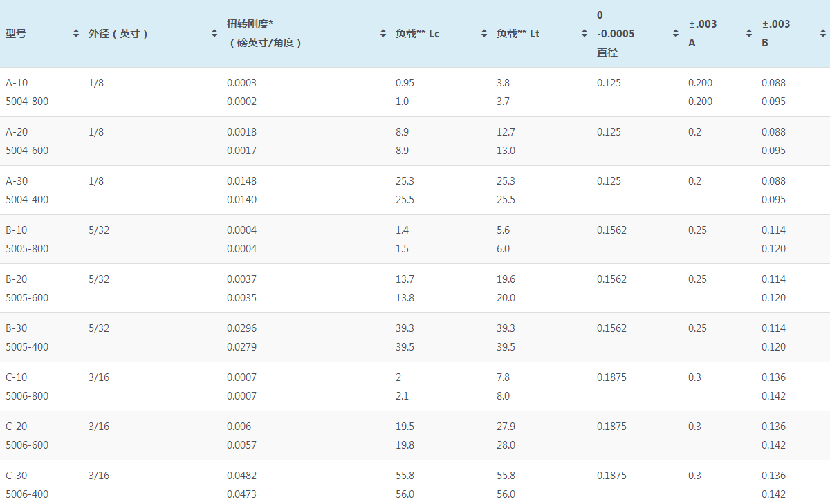This screenshot has width=830, height=504.
Task: Sort the 直径 column with its arrows
Action: (676, 34)
